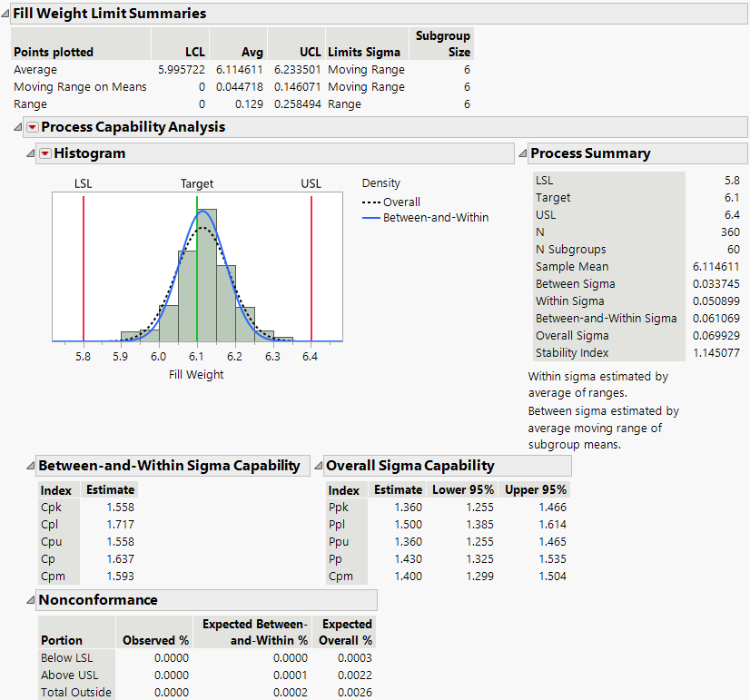Open the Histogram red triangle options menu

(45, 153)
